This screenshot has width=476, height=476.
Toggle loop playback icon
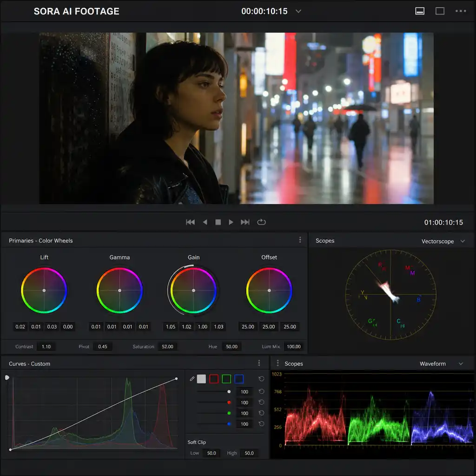click(x=261, y=222)
